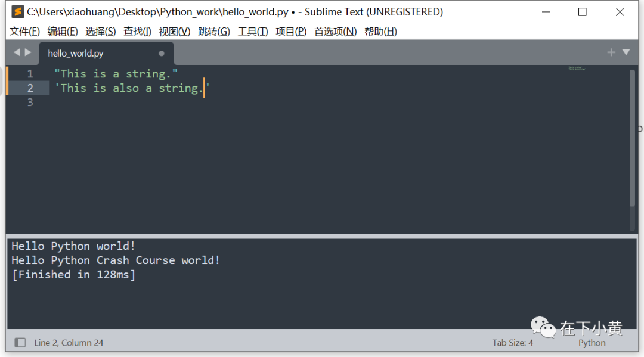Place cursor in 'This is also a string.' line
This screenshot has width=644, height=357.
[x=132, y=88]
